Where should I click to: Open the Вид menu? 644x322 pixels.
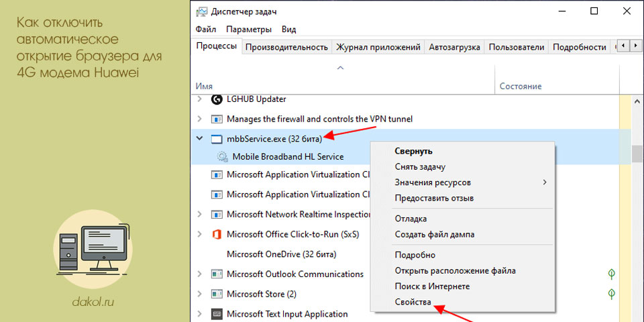tap(288, 30)
